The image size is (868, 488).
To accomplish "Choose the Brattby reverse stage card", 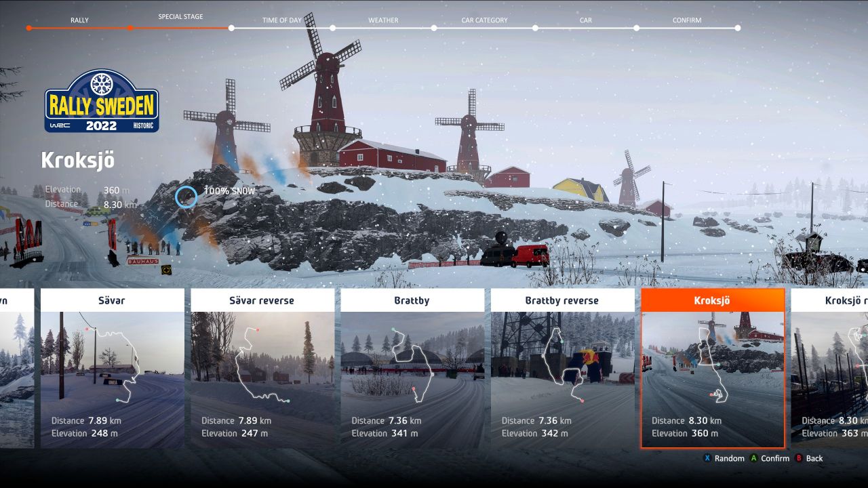I will point(562,368).
